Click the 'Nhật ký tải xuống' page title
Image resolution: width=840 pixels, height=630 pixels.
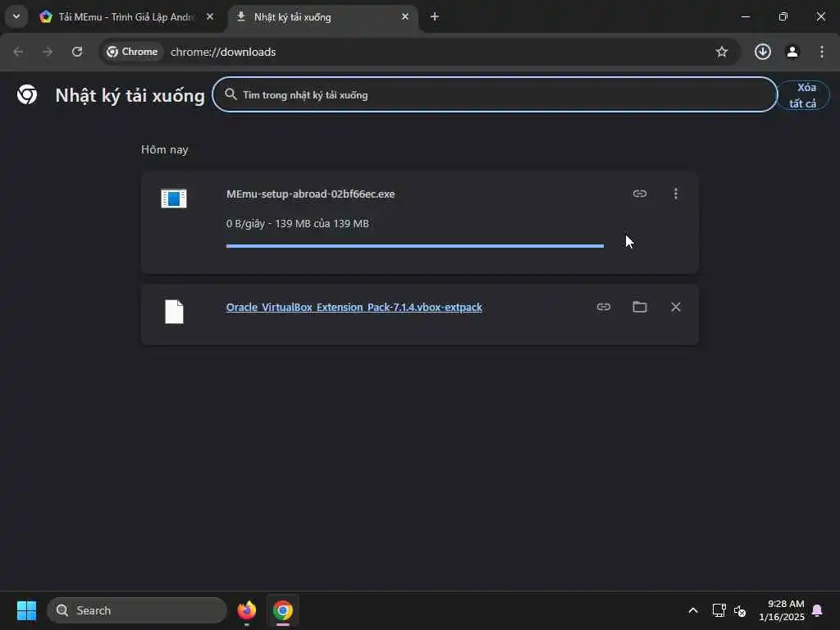(130, 95)
